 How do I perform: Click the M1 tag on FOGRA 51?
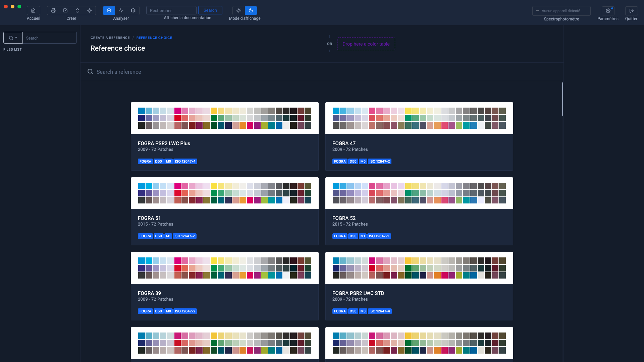168,236
